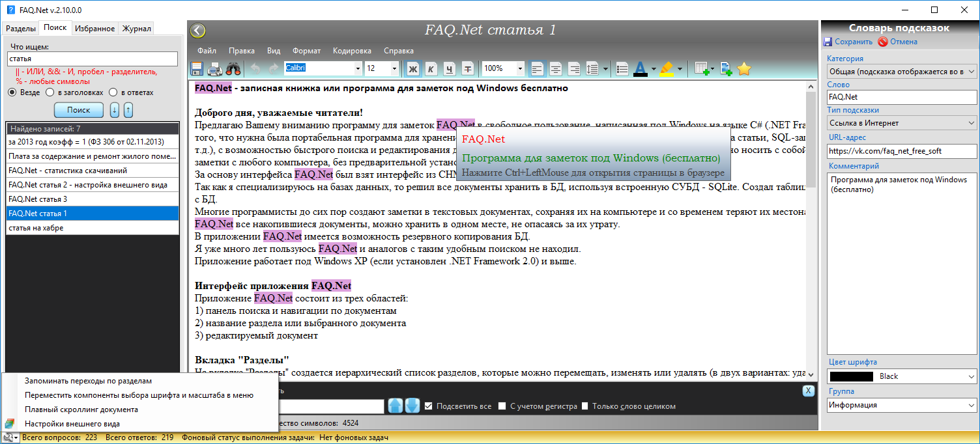Apply font color with the A icon
Screen dimensions: 980x444
(x=640, y=68)
